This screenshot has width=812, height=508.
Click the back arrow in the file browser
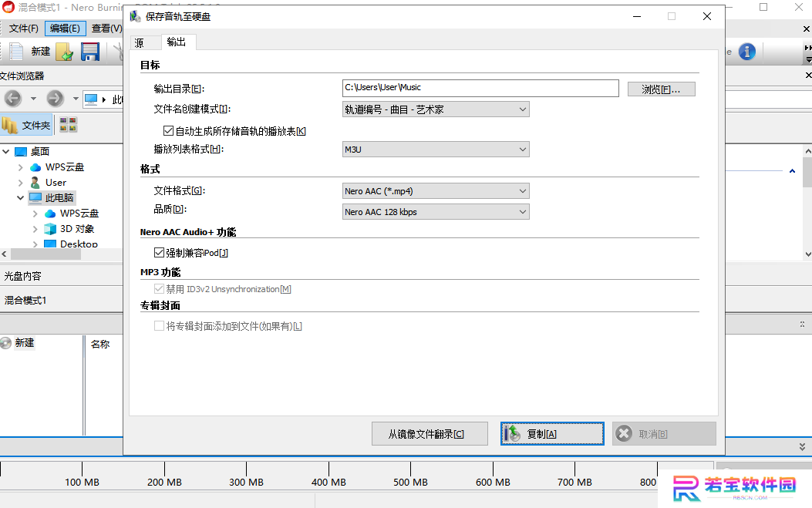click(13, 99)
